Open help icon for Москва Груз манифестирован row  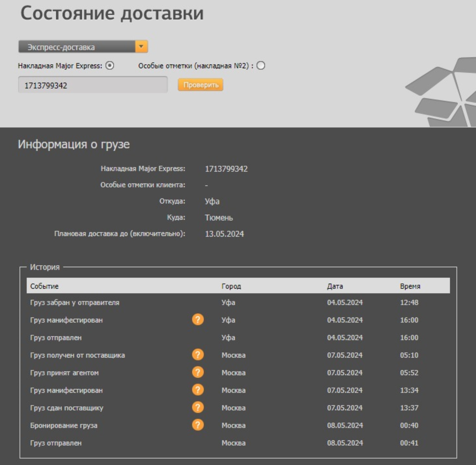tap(198, 390)
